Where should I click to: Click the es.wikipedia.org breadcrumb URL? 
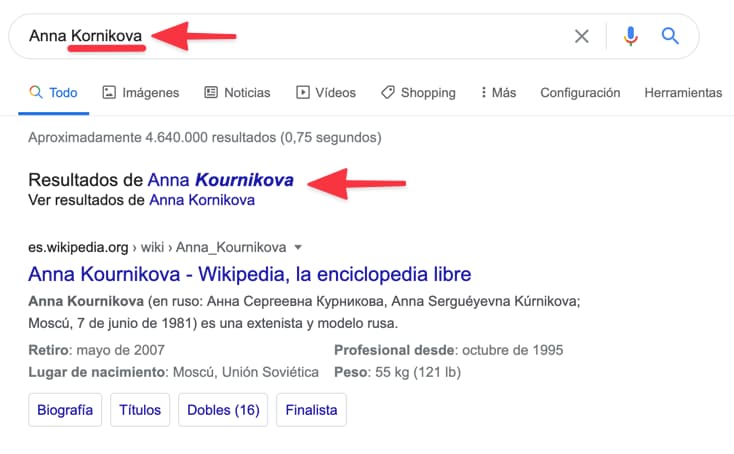pos(157,247)
